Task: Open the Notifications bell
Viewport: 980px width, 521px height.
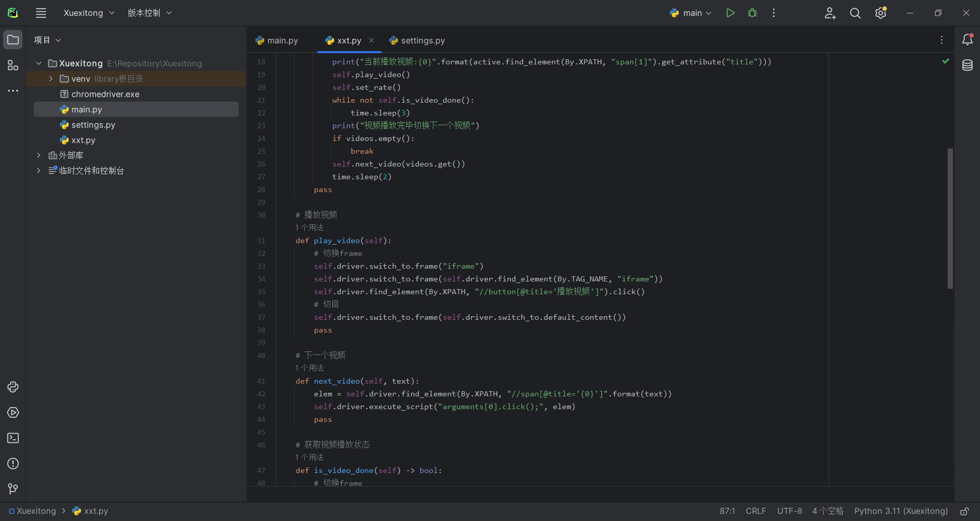Action: coord(967,40)
